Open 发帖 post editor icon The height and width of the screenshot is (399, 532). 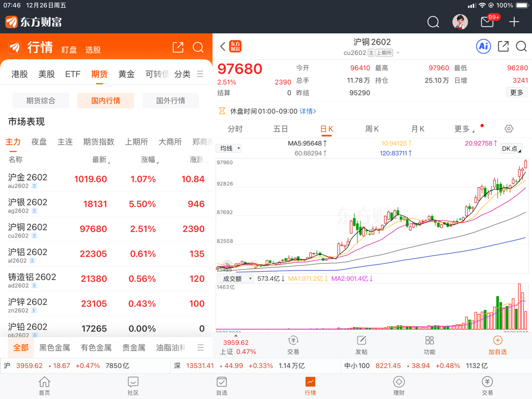362,345
